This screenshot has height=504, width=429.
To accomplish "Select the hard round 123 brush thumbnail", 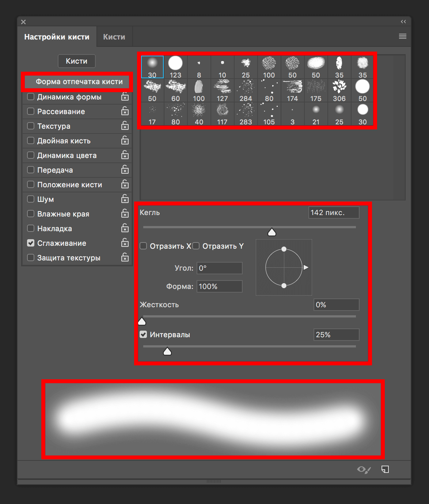I will (x=175, y=67).
